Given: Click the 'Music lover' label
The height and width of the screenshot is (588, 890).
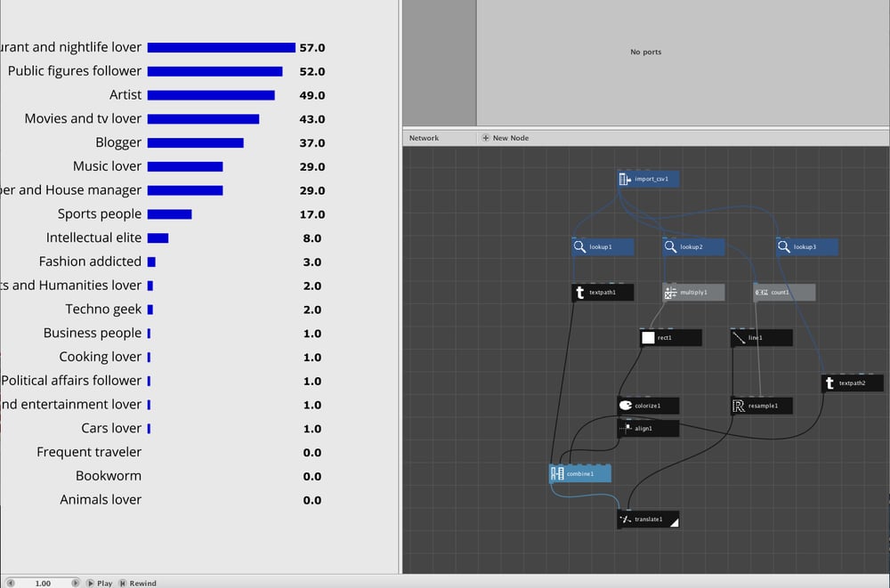Looking at the screenshot, I should click(108, 166).
